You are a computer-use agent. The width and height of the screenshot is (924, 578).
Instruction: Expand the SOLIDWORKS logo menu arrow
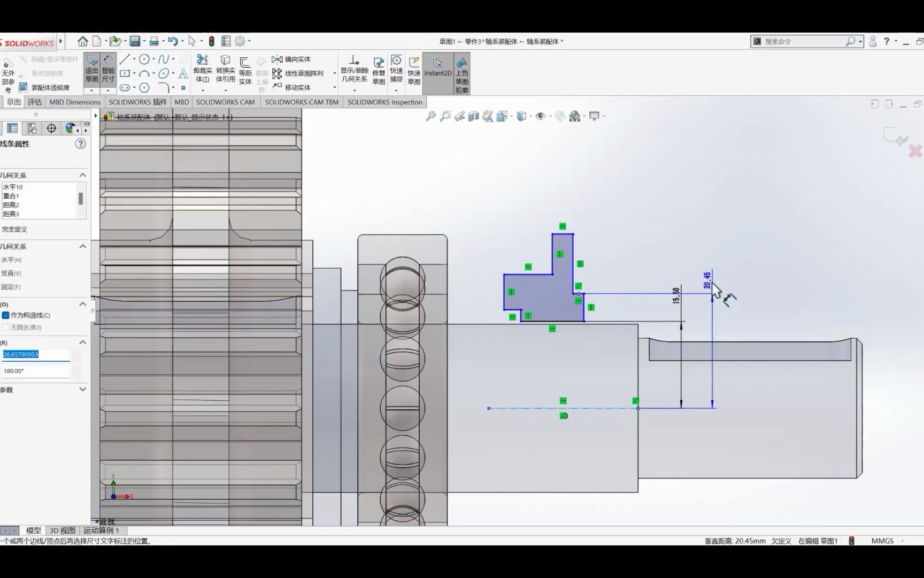[x=60, y=41]
